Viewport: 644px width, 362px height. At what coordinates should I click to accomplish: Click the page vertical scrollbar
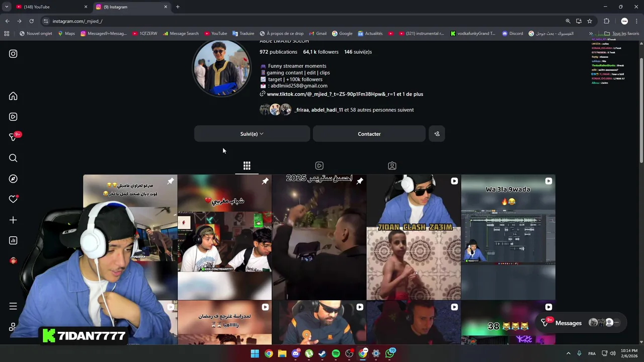point(641,111)
